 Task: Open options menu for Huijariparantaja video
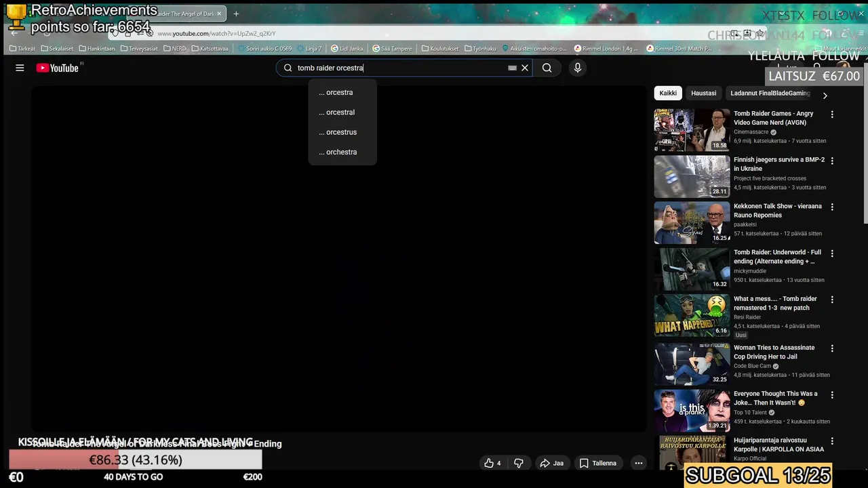[832, 441]
